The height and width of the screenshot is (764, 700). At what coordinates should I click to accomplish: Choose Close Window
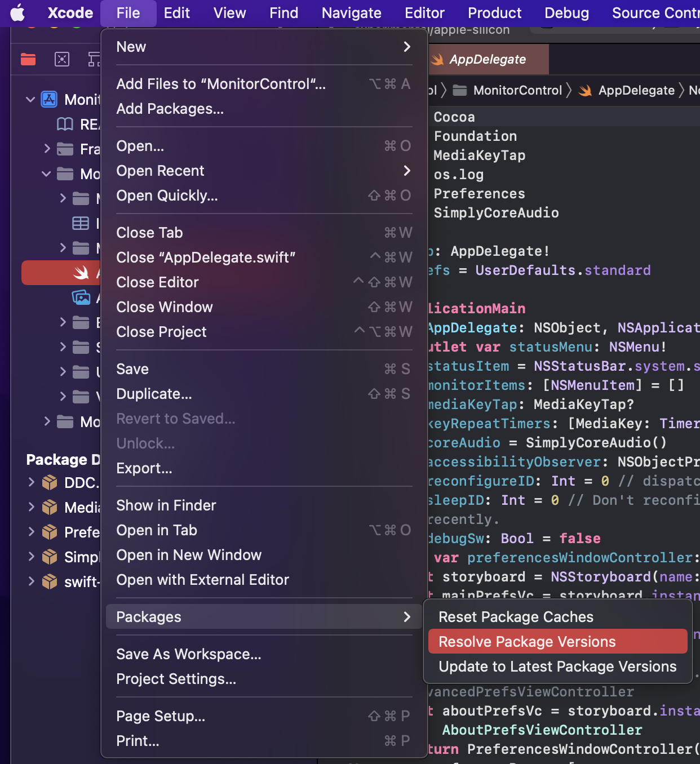coord(264,307)
